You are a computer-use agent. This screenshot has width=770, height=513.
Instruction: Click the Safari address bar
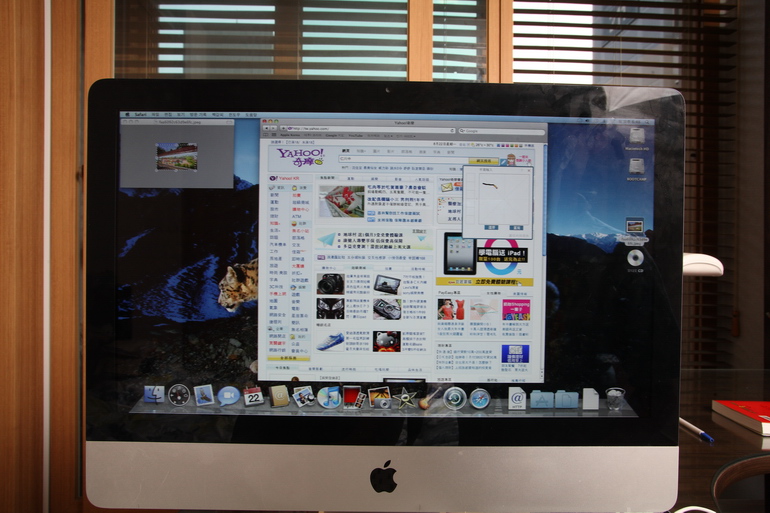[x=371, y=129]
